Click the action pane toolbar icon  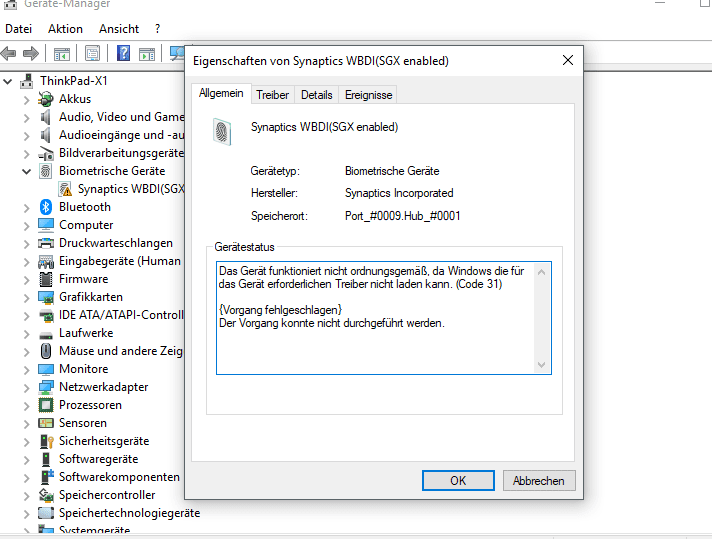[x=147, y=54]
